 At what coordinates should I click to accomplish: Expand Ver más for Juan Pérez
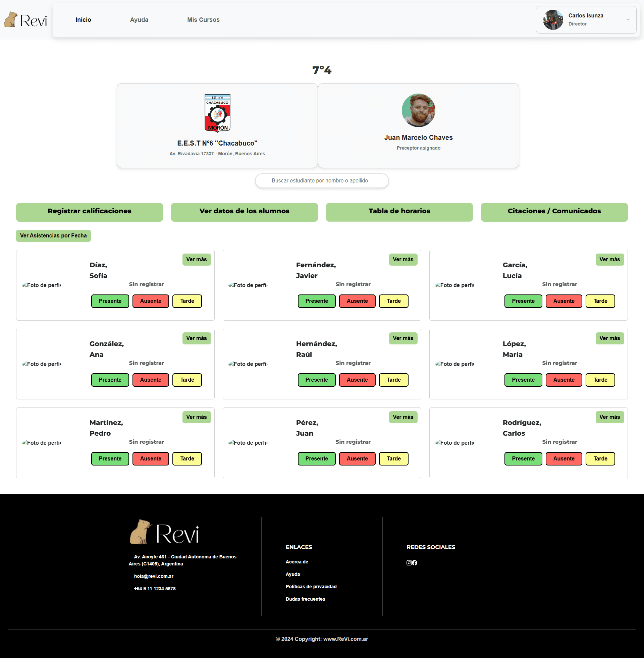pyautogui.click(x=403, y=417)
